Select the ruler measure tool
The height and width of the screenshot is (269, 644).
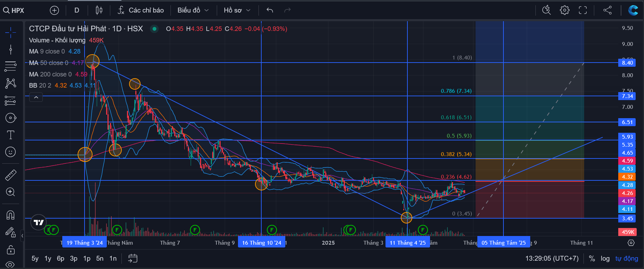(x=10, y=175)
